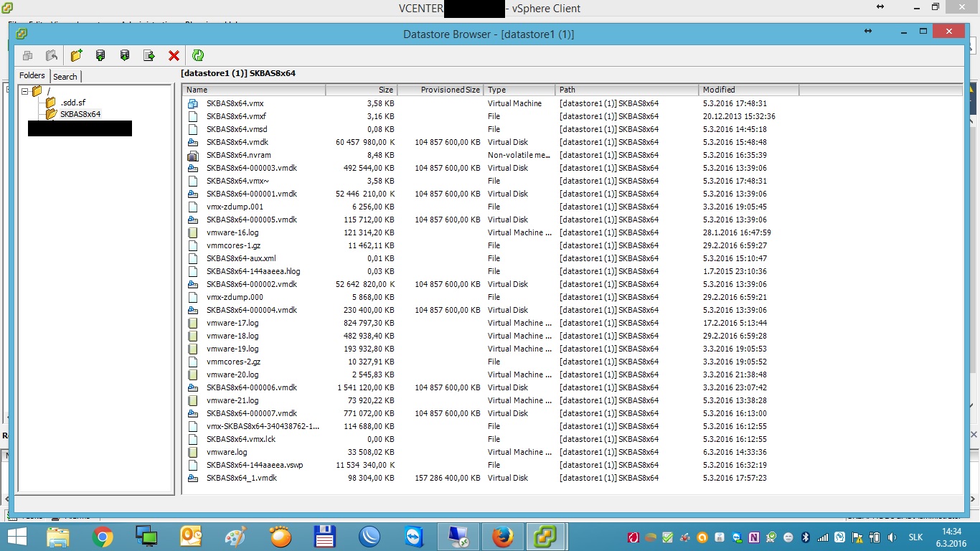Viewport: 980px width, 551px height.
Task: Click the vSphere Client taskbar button
Action: click(547, 537)
